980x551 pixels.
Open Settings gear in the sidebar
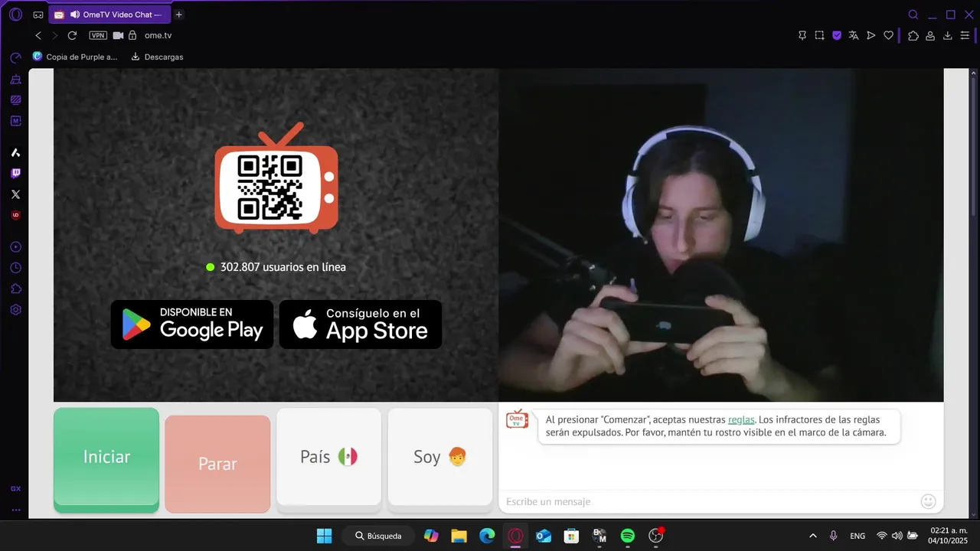[x=15, y=310]
